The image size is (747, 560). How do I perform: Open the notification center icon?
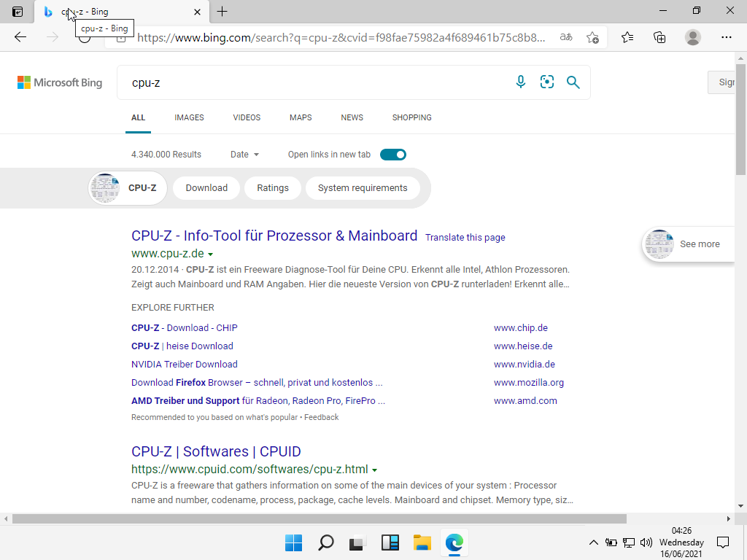pyautogui.click(x=723, y=542)
